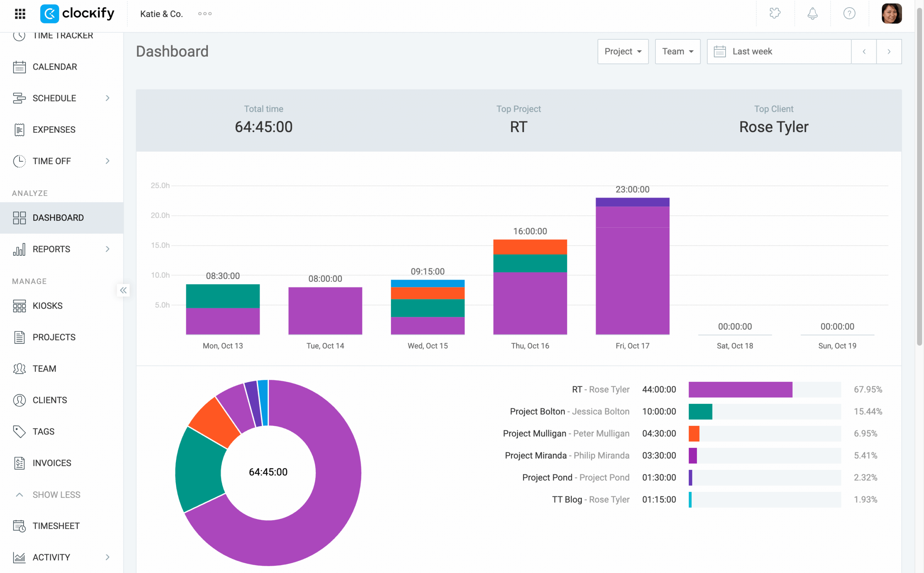Open the apps grid icon top left
This screenshot has height=573, width=924.
tap(20, 14)
